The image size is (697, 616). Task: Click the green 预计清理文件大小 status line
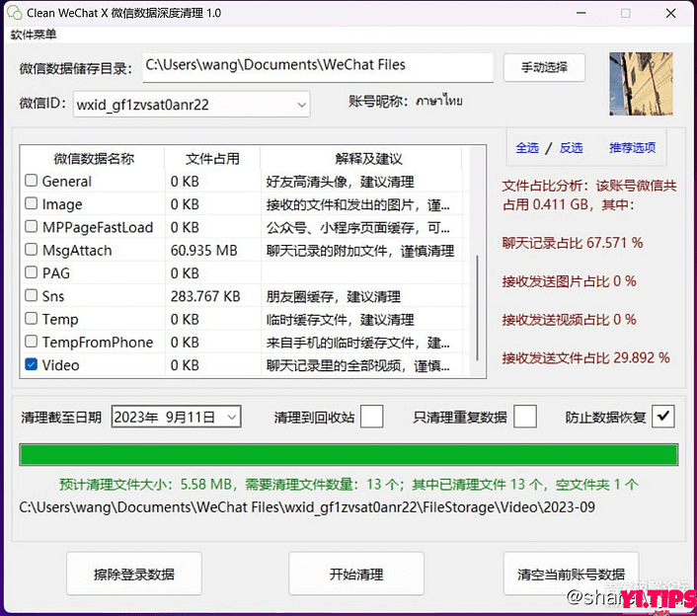[x=348, y=484]
